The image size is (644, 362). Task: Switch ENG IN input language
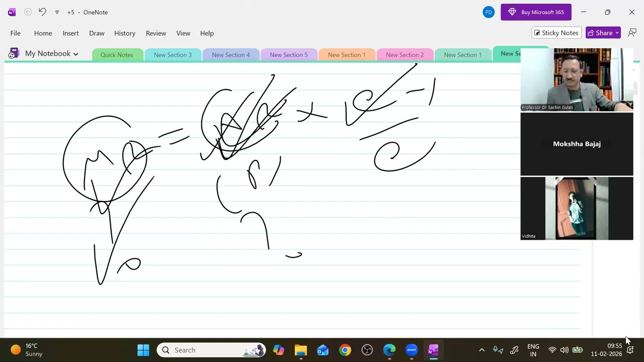533,350
